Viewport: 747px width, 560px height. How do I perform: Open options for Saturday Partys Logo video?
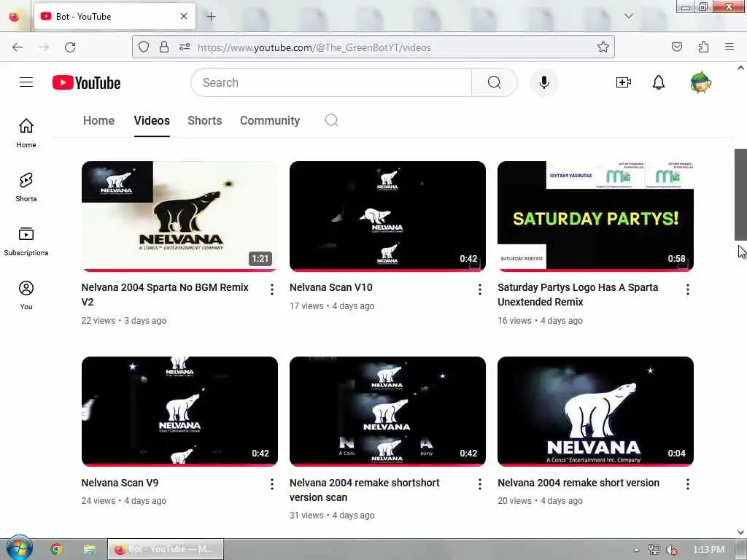(687, 289)
